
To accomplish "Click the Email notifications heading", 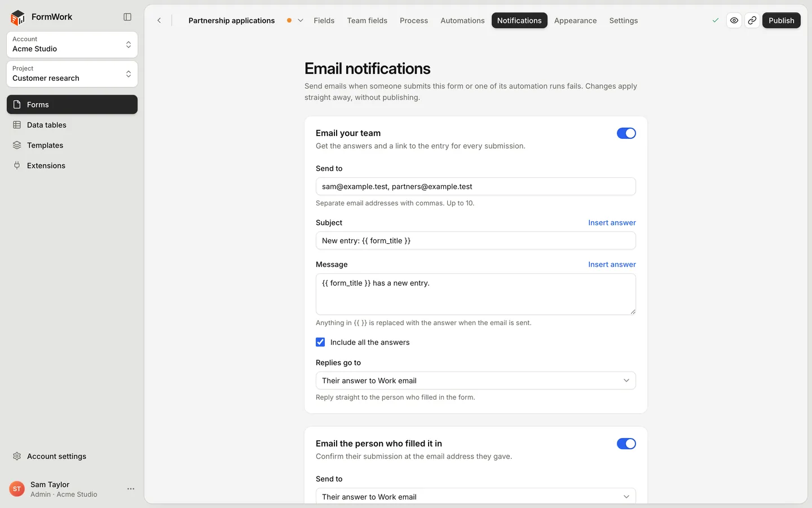I will click(x=368, y=68).
